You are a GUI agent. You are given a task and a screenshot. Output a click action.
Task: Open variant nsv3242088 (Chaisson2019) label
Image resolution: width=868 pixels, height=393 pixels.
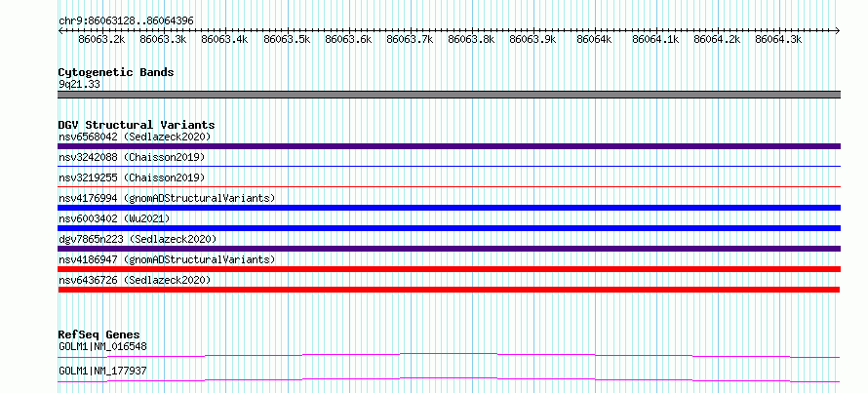click(132, 157)
